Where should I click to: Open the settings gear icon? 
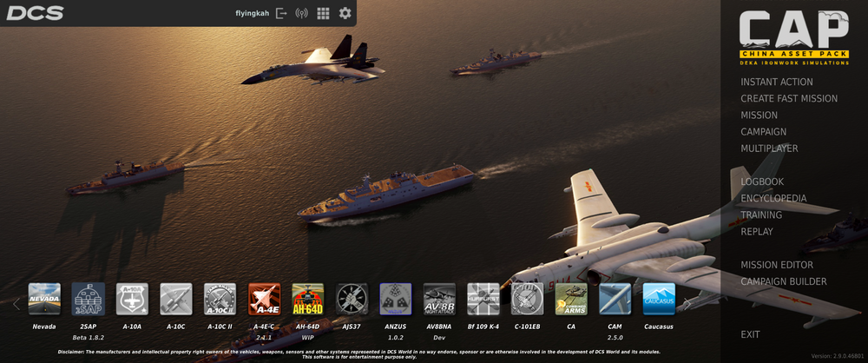[x=345, y=13]
